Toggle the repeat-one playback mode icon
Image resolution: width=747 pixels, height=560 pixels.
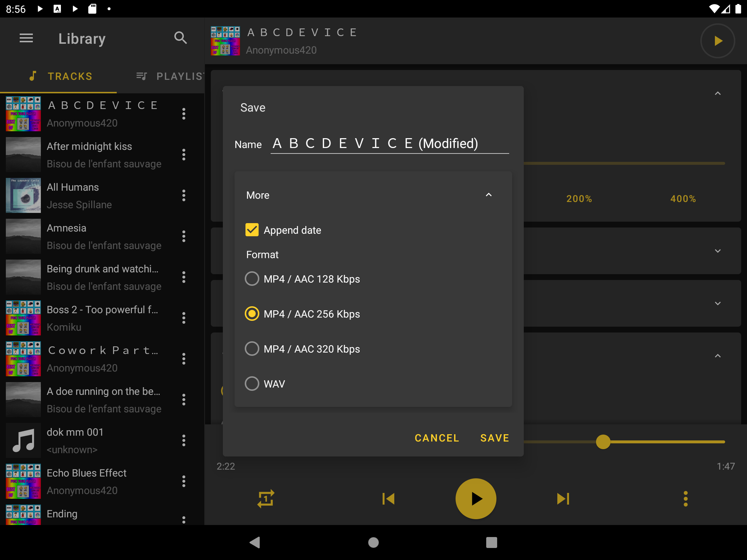(x=266, y=498)
